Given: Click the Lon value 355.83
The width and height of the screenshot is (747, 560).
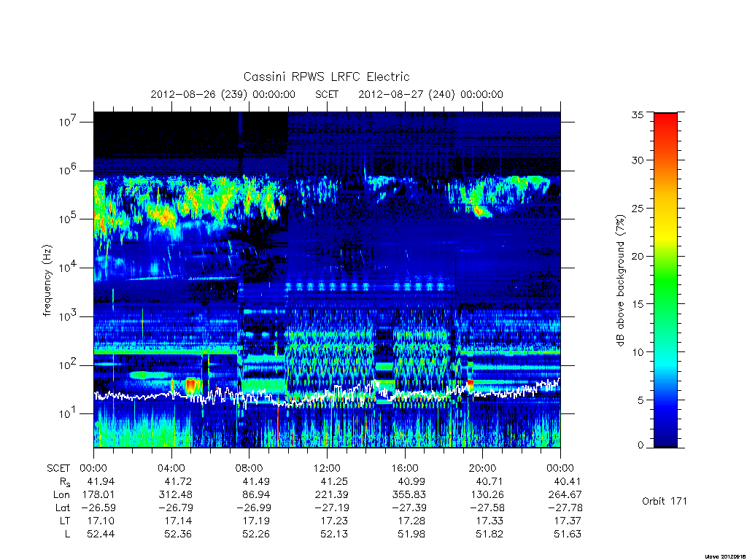Looking at the screenshot, I should (x=410, y=495).
